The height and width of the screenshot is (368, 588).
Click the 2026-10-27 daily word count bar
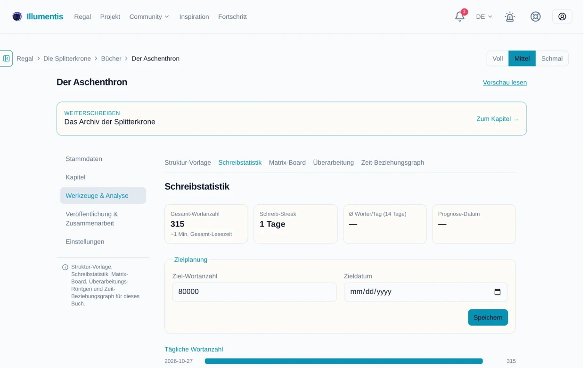[x=344, y=361]
